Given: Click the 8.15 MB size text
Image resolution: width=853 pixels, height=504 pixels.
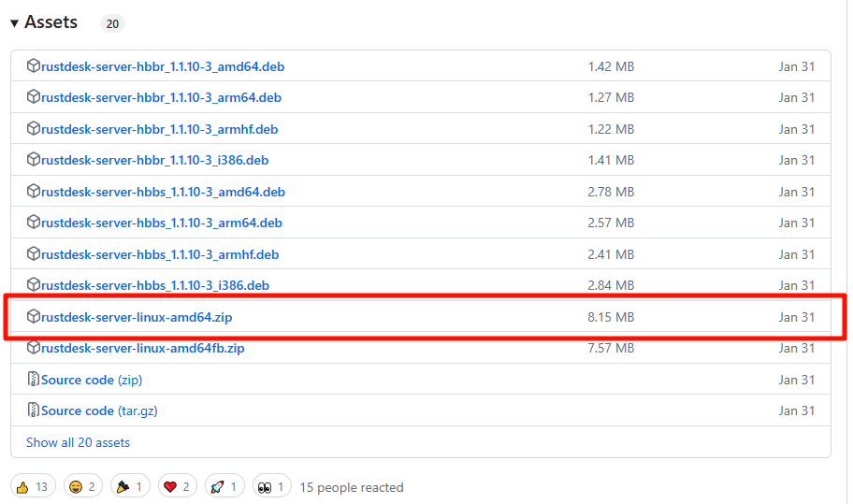Looking at the screenshot, I should click(x=611, y=317).
